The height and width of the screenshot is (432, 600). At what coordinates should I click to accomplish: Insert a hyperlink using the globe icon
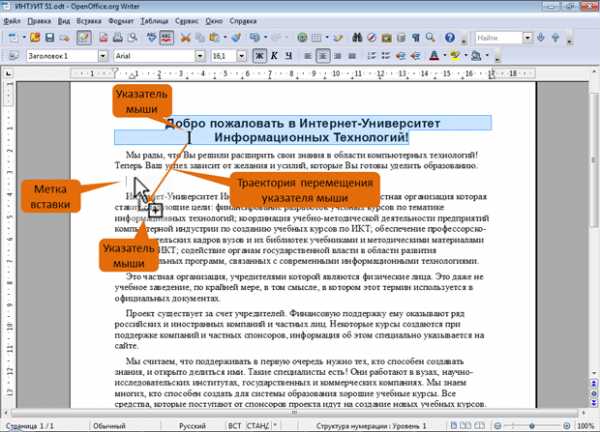pos(302,37)
